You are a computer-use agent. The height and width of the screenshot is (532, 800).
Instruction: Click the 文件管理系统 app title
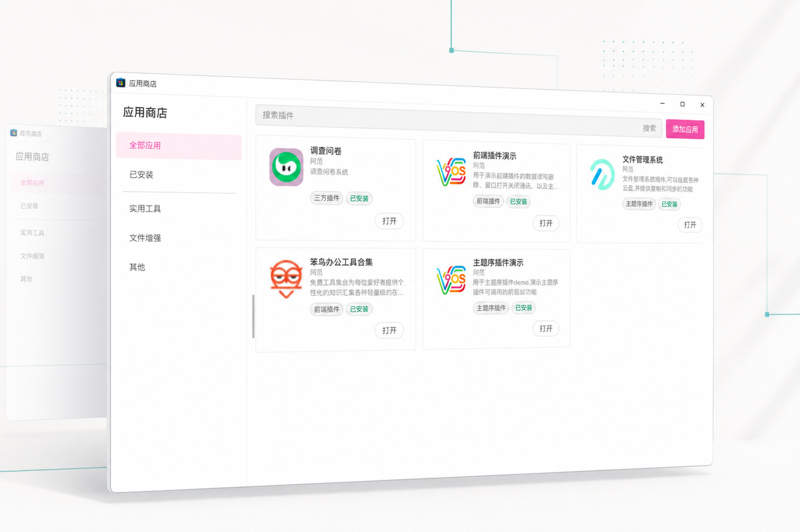tap(642, 160)
